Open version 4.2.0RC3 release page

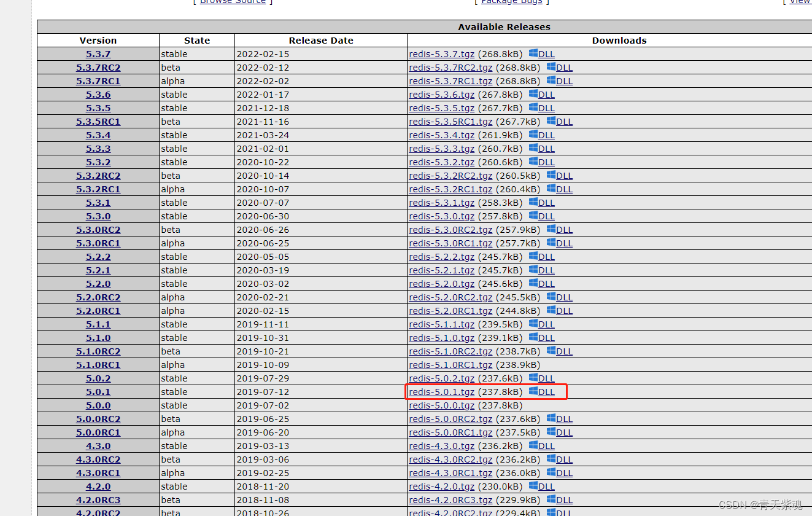click(98, 500)
